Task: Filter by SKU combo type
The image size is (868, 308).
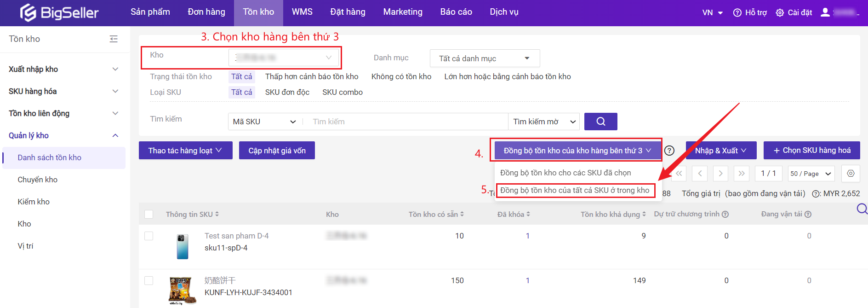Action: pyautogui.click(x=342, y=92)
